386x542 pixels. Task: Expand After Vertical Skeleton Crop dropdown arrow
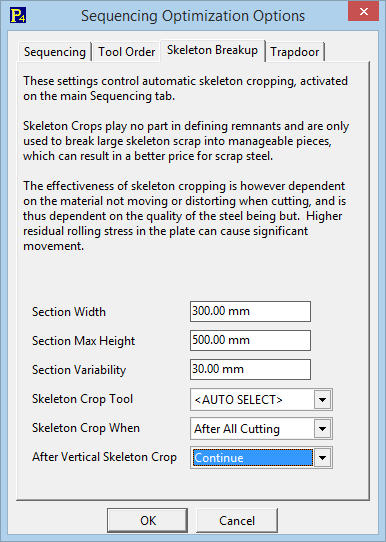point(322,458)
